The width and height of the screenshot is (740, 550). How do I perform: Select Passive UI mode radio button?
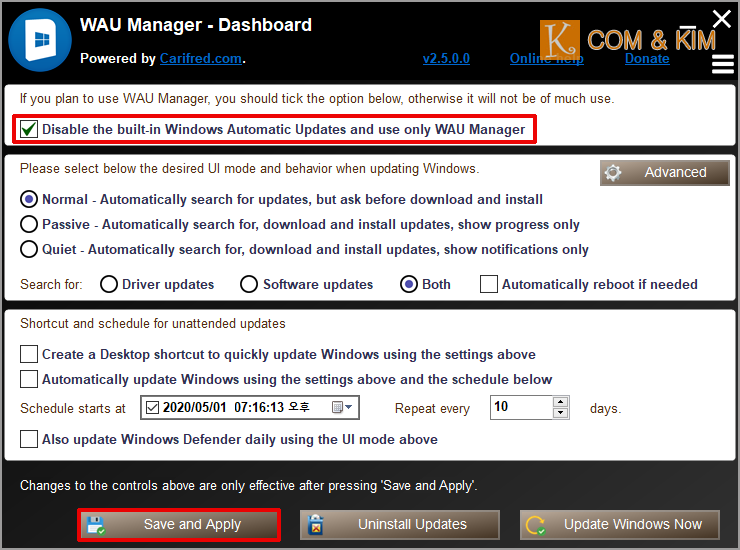pyautogui.click(x=29, y=224)
